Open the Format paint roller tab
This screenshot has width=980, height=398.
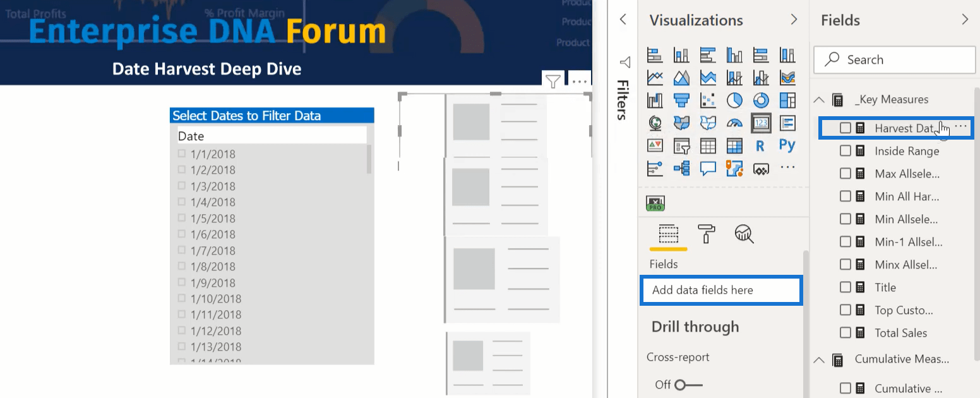click(706, 234)
